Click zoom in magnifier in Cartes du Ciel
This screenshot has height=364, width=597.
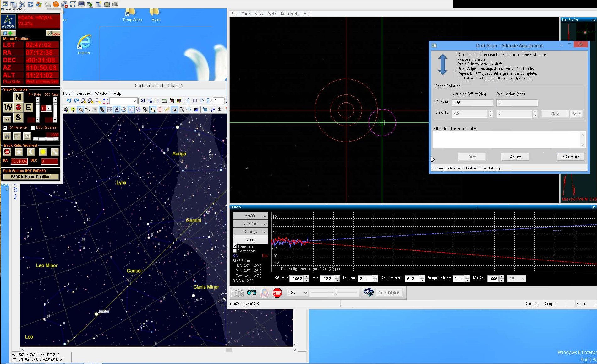(83, 101)
